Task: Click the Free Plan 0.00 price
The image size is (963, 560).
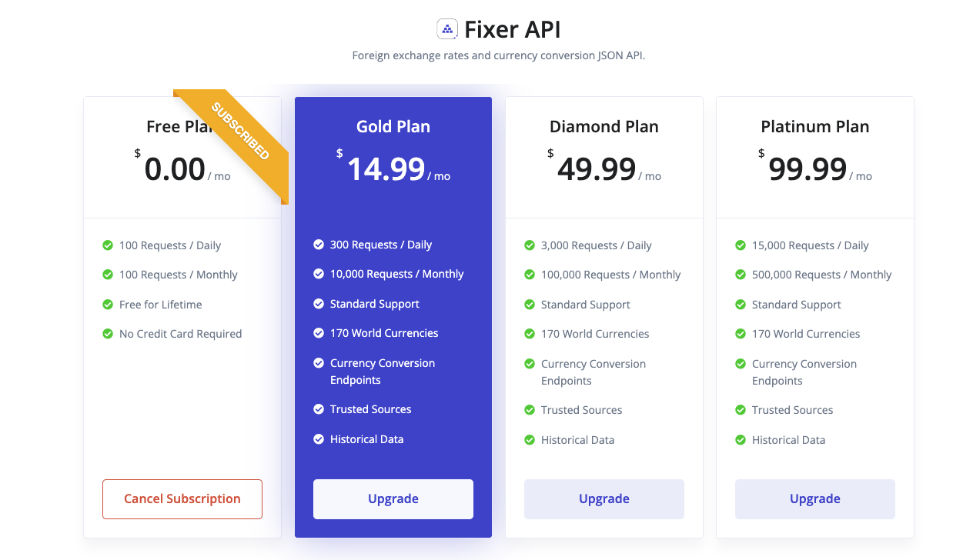Action: click(x=175, y=169)
